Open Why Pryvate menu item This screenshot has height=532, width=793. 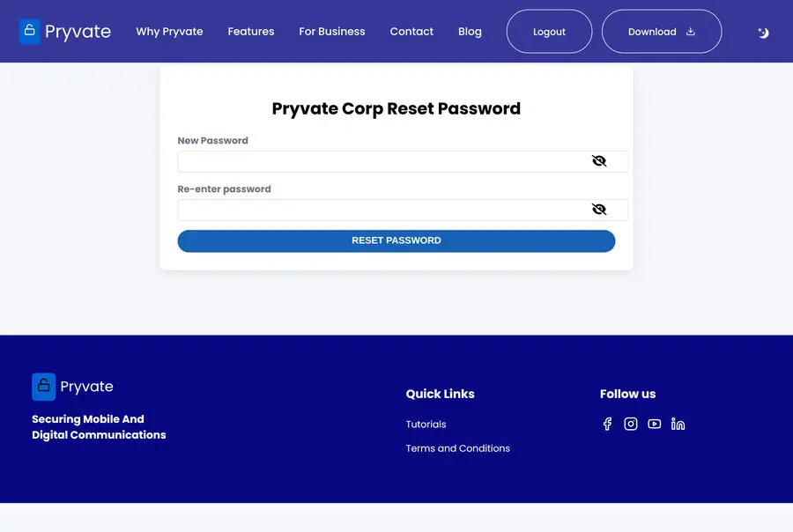[x=169, y=32]
